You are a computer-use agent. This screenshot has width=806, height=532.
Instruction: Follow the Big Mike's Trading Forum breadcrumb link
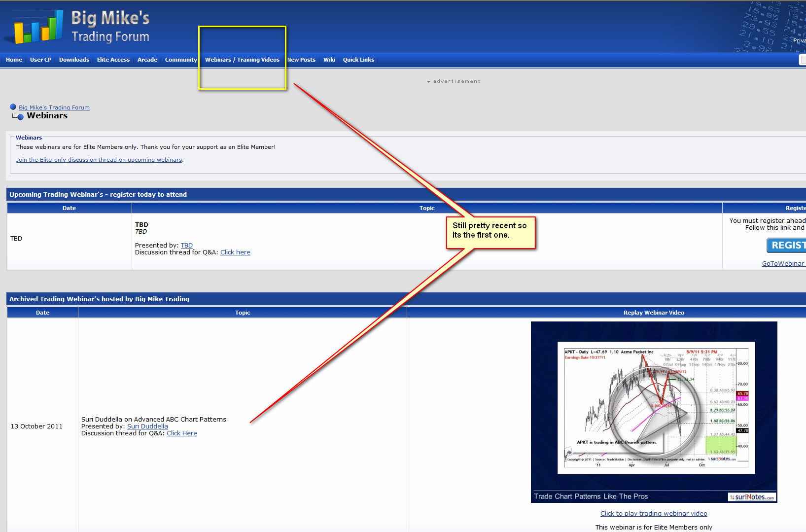point(54,107)
